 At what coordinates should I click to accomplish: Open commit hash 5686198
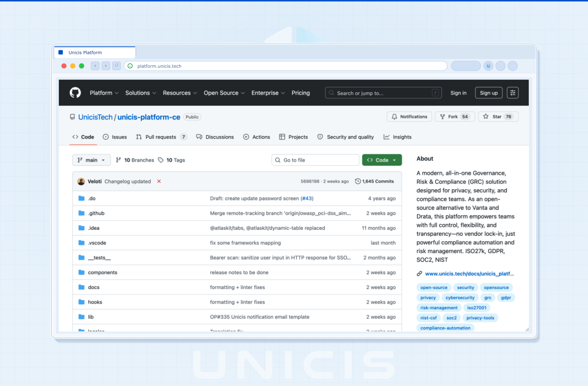tap(310, 181)
